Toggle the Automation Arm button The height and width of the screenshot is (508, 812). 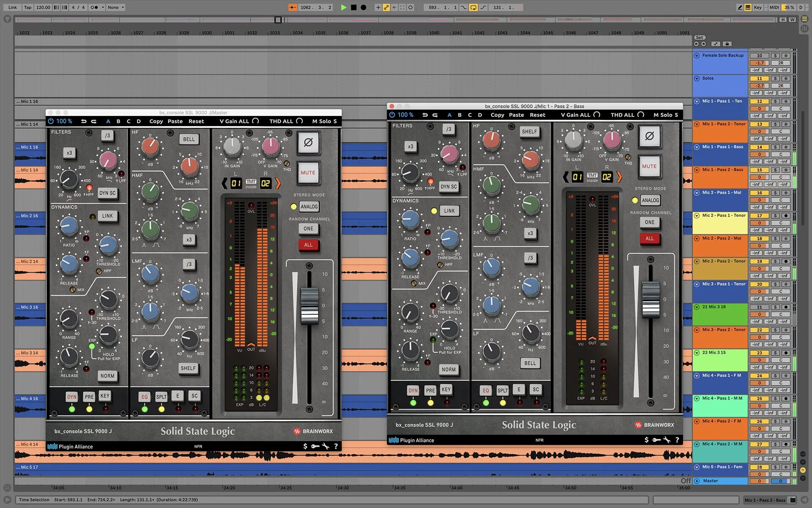pos(386,7)
